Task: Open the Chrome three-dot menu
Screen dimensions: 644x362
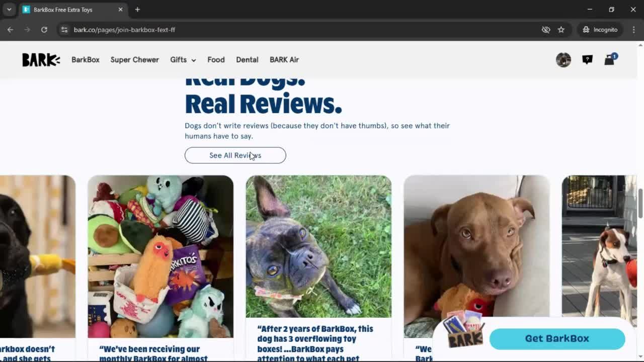Action: click(633, 30)
